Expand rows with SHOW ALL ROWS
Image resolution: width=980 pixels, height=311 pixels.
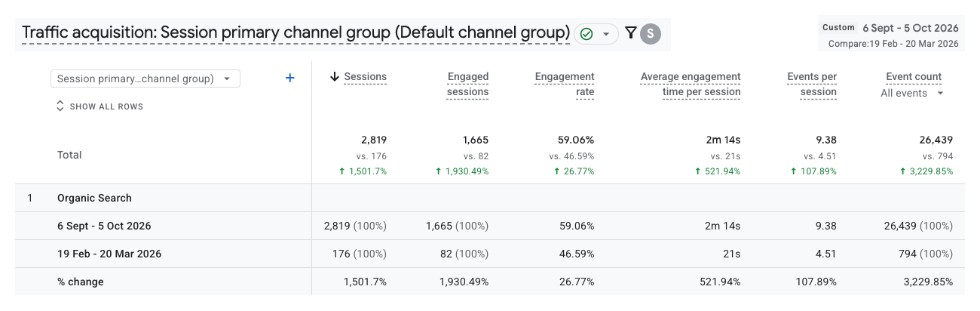click(100, 106)
